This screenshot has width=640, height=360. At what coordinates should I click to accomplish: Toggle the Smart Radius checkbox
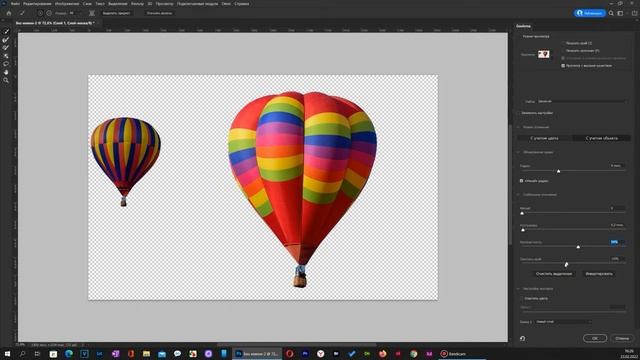(x=521, y=180)
